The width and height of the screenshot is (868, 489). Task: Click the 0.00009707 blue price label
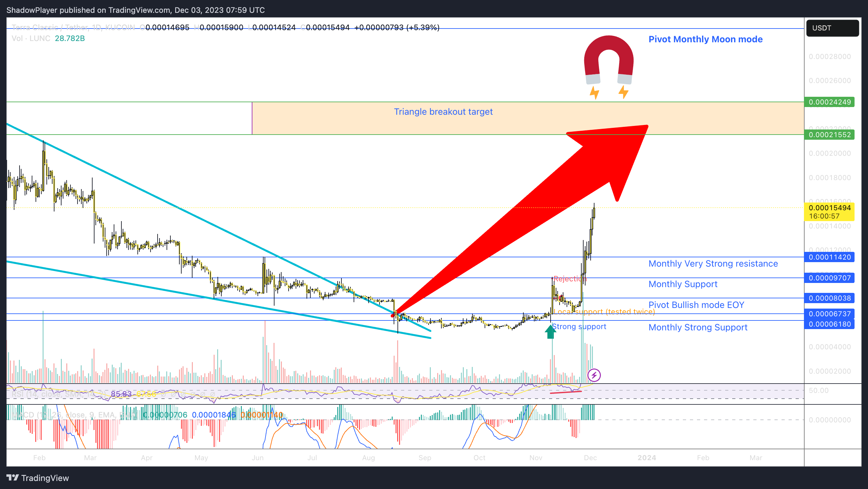(829, 278)
